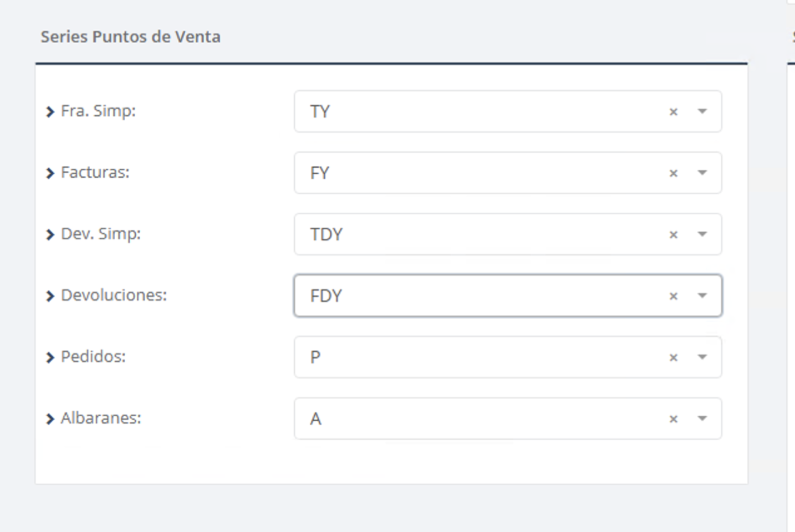The height and width of the screenshot is (532, 795).
Task: Clear the Devoluciones series value FDY
Action: [x=674, y=296]
